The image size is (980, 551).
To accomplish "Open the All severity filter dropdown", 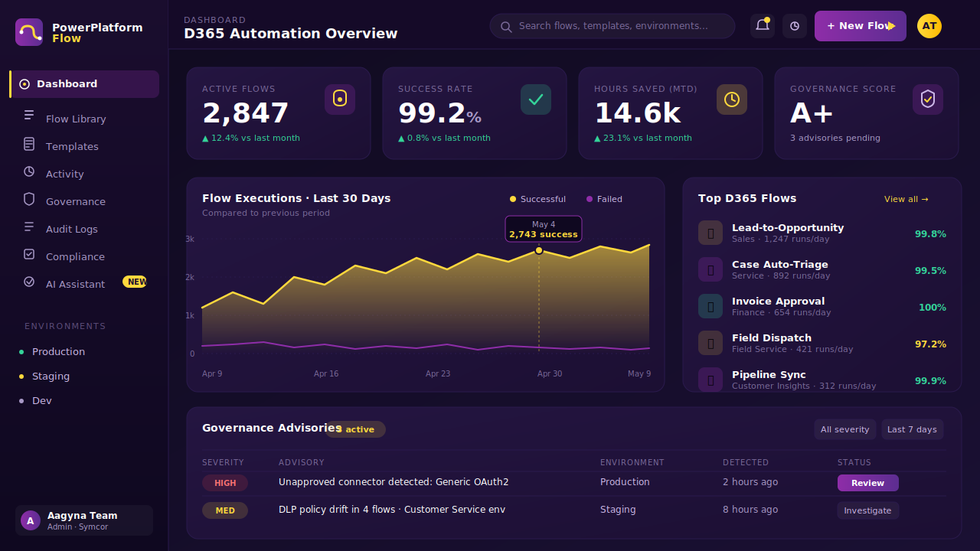I will point(845,429).
